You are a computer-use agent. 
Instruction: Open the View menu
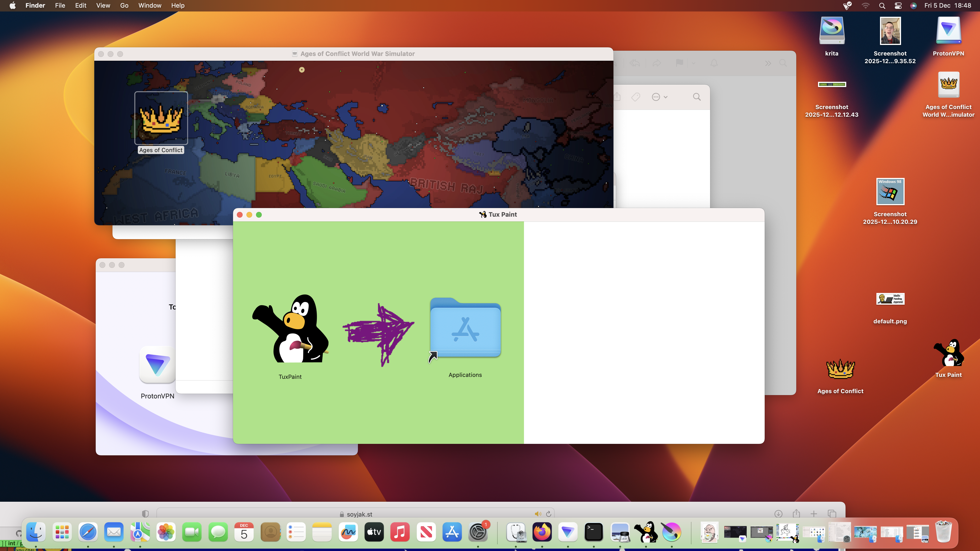coord(103,5)
